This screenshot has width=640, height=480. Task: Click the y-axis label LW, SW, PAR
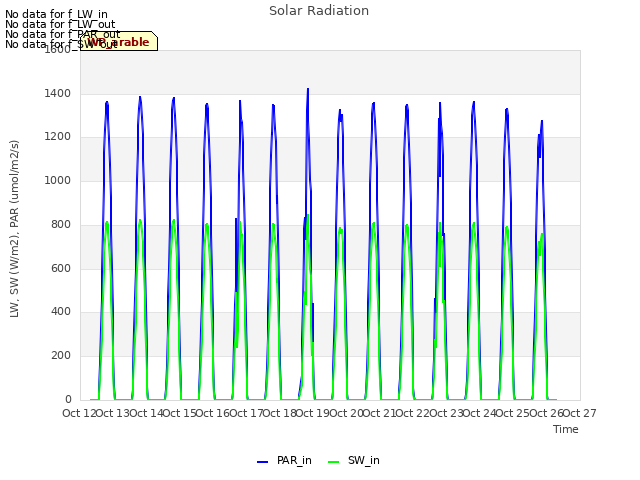click(x=15, y=229)
